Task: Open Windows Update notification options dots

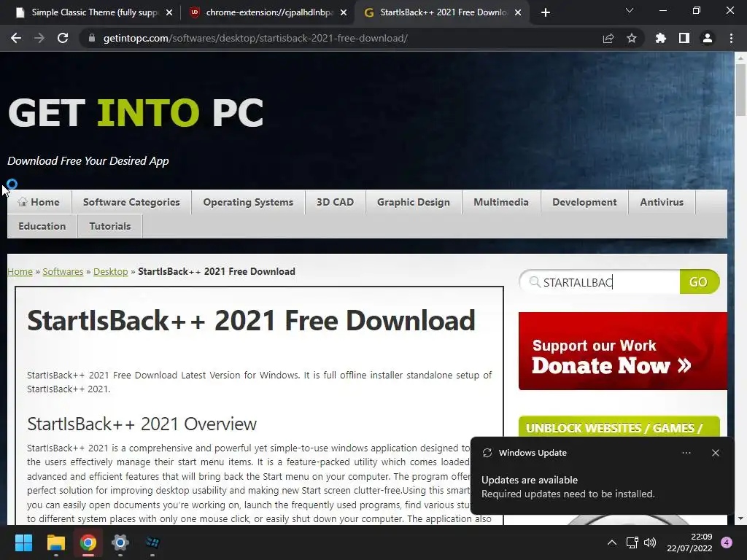Action: [686, 453]
